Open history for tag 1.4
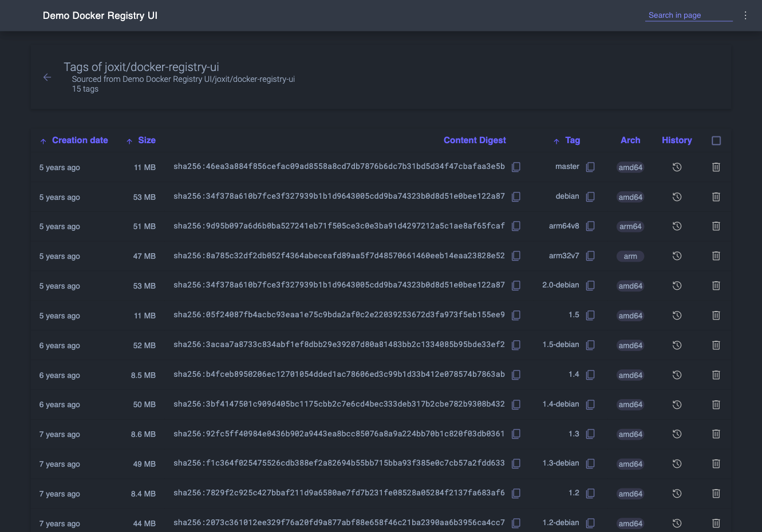 pyautogui.click(x=677, y=375)
